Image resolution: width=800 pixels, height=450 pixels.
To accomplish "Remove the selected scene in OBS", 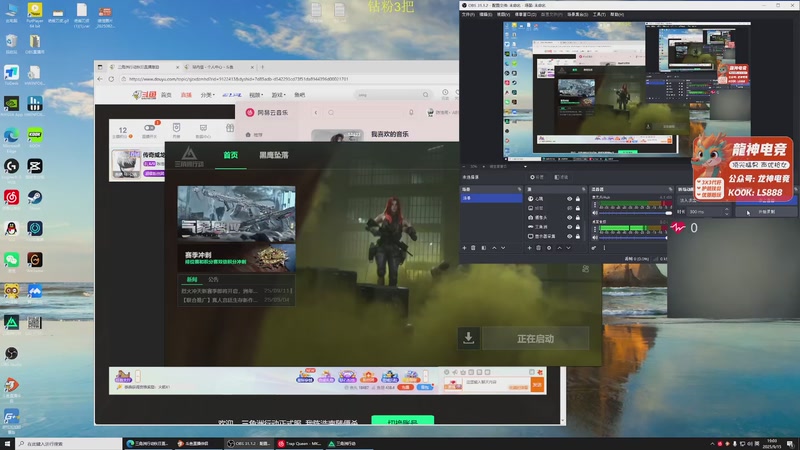I will point(473,248).
